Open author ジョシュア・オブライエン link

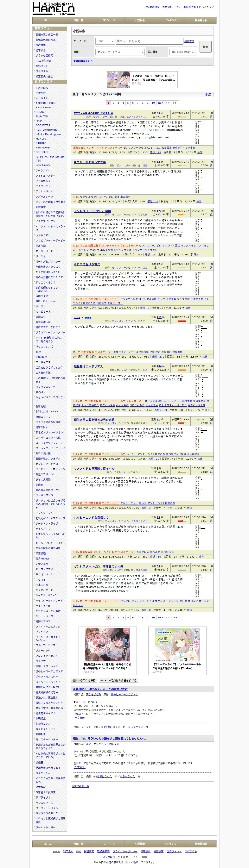coord(133,117)
